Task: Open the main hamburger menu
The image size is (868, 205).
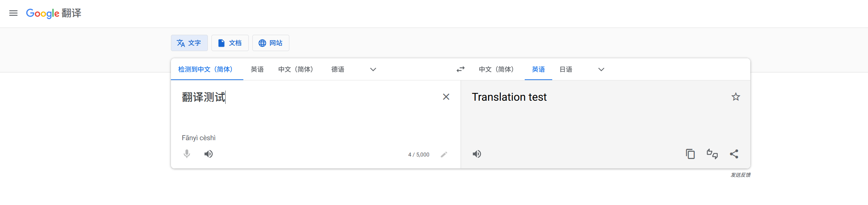Action: 13,13
